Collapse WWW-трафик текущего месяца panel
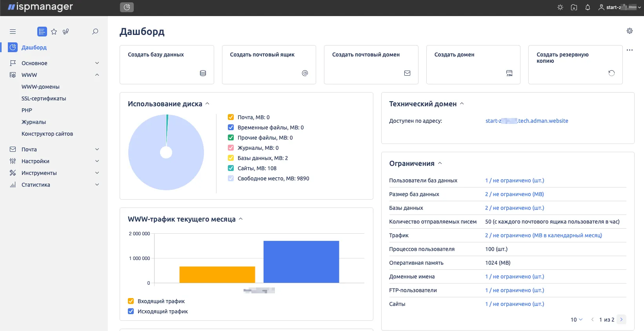The image size is (644, 331). (x=241, y=219)
